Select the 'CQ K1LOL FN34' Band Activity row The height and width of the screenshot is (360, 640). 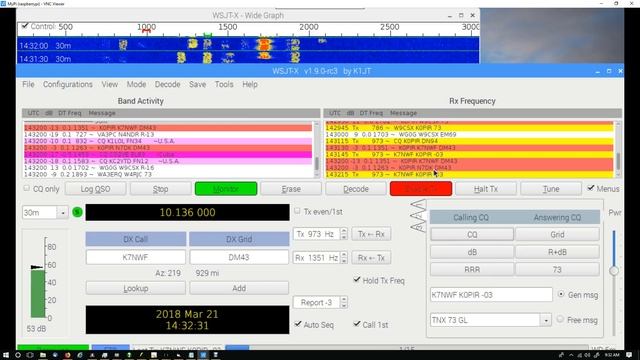point(168,141)
